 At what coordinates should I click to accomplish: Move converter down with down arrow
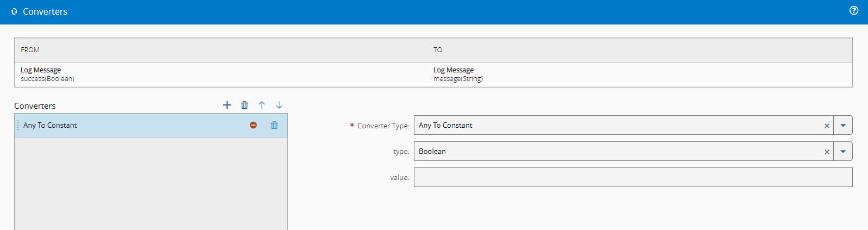279,105
